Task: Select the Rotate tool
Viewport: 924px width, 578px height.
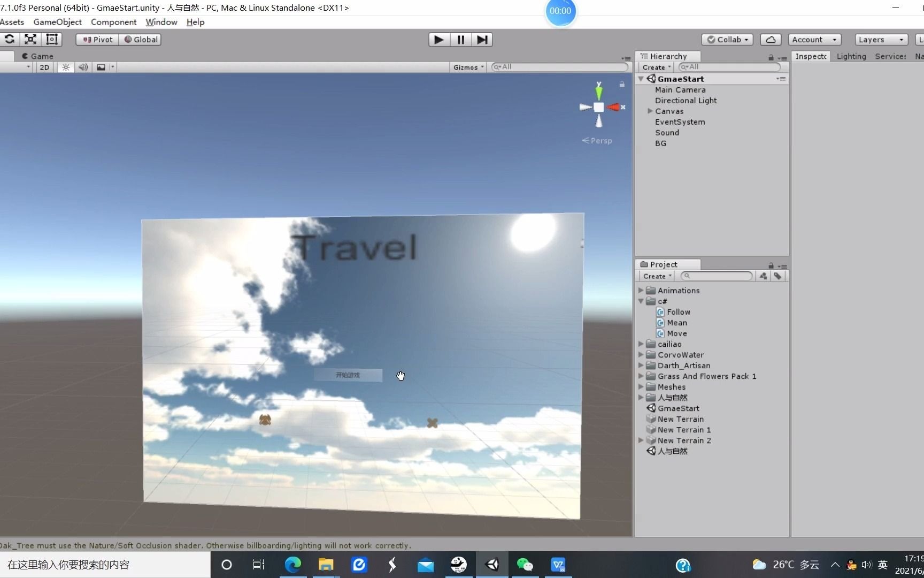Action: pyautogui.click(x=9, y=40)
